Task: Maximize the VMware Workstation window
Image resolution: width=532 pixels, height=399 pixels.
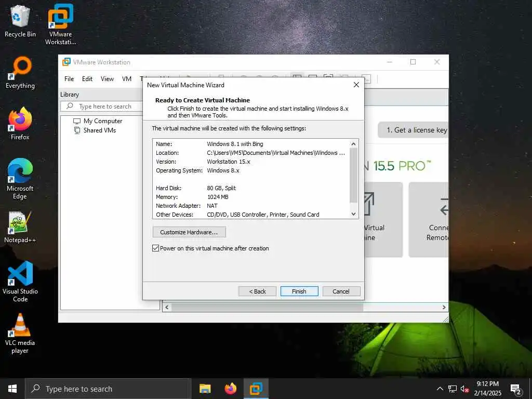Action: 413,62
